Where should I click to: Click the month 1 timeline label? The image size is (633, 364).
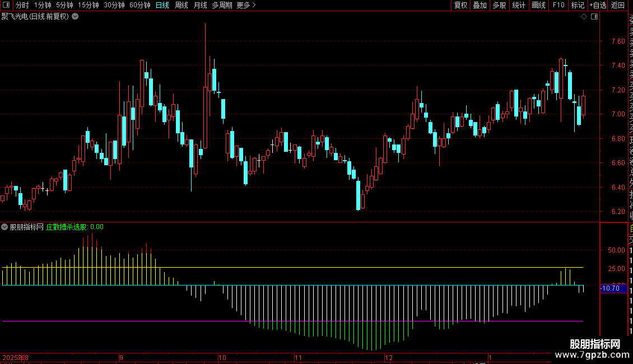click(490, 357)
